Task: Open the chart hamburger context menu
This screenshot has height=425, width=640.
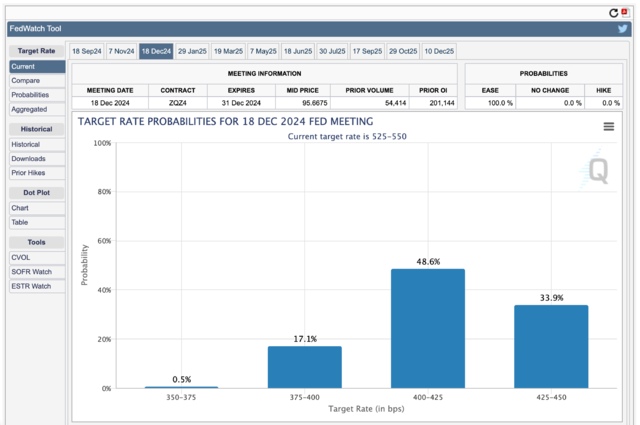Action: point(609,126)
